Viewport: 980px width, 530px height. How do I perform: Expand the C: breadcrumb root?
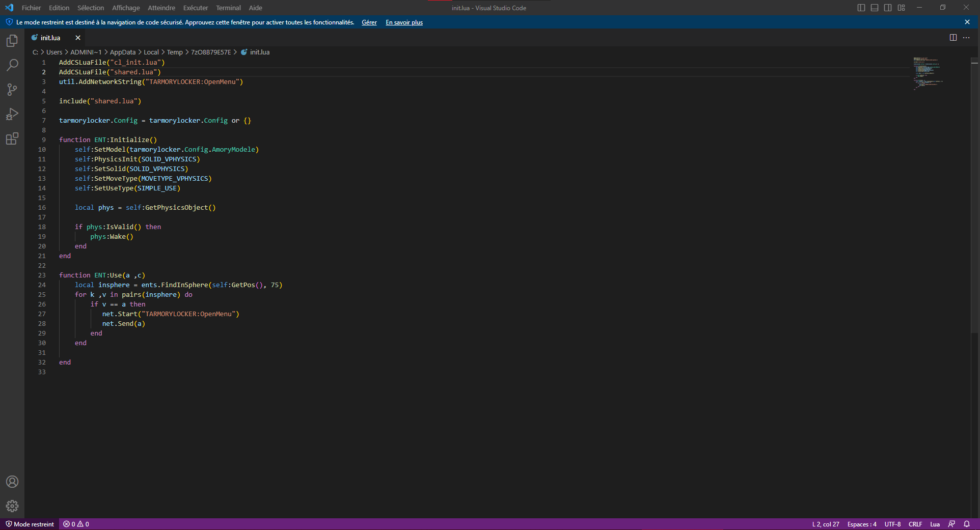[x=35, y=52]
